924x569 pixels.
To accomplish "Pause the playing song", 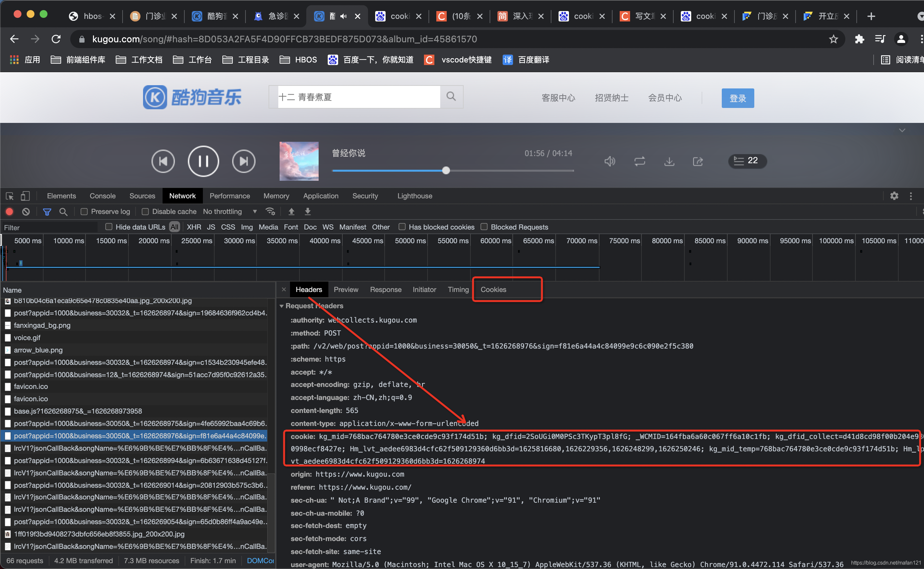I will [x=203, y=161].
